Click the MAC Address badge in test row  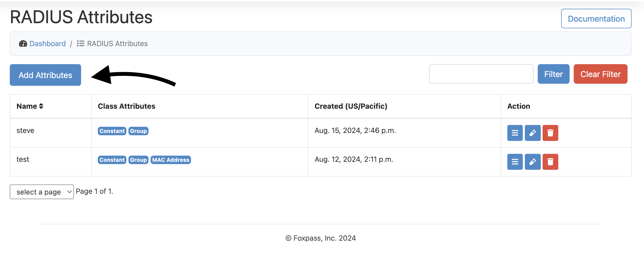point(171,160)
